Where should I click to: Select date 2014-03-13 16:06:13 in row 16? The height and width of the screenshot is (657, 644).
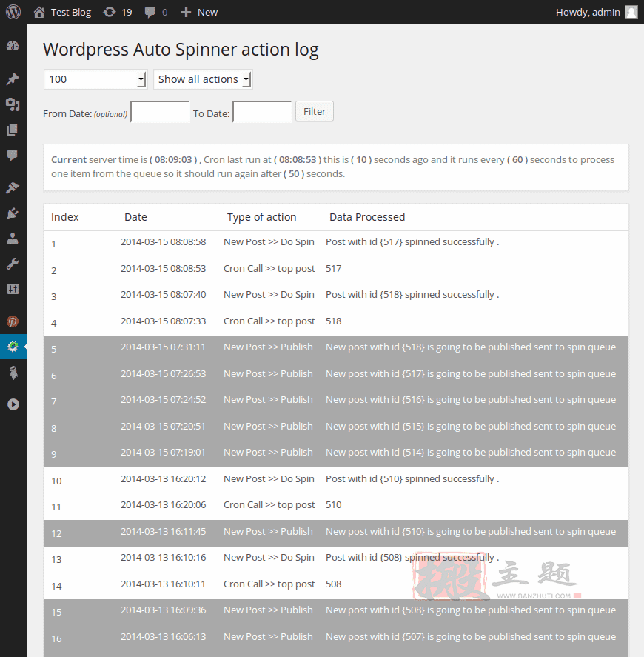tap(164, 637)
